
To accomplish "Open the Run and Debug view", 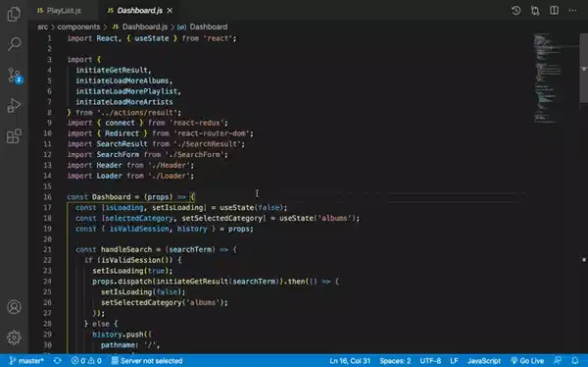I will click(x=14, y=106).
